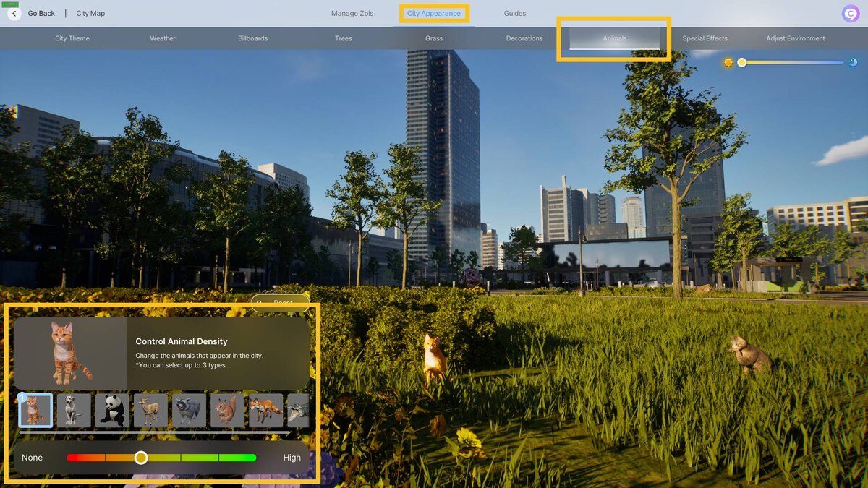Select the squirrel animal thumbnail
This screenshot has width=868, height=488.
[x=227, y=411]
